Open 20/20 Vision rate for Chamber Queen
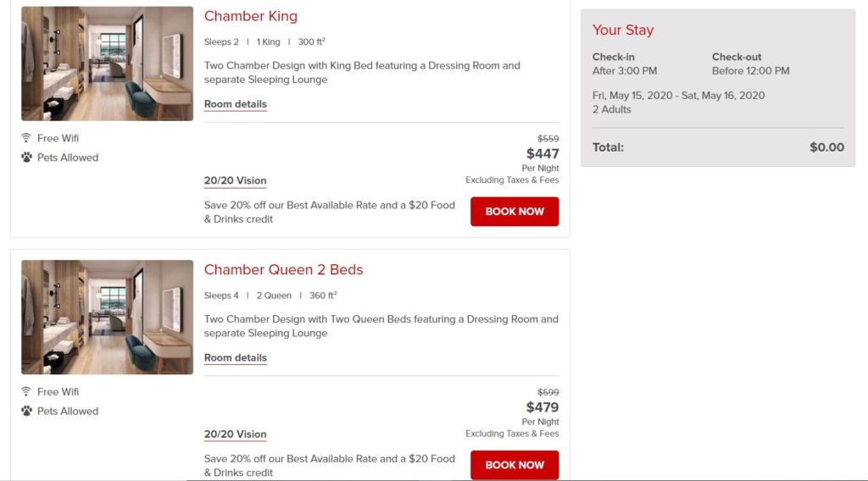The image size is (868, 481). tap(236, 434)
